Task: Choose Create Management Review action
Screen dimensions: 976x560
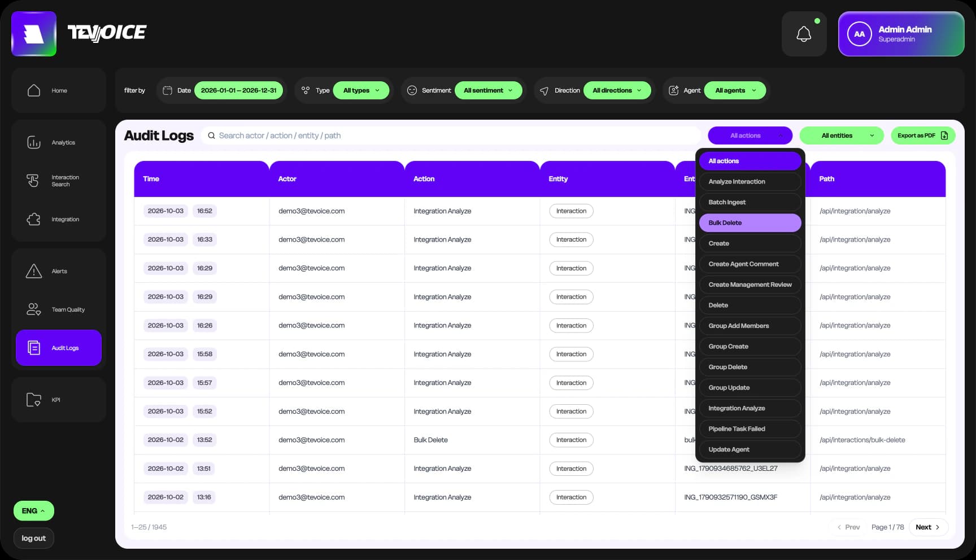Action: [x=750, y=285]
